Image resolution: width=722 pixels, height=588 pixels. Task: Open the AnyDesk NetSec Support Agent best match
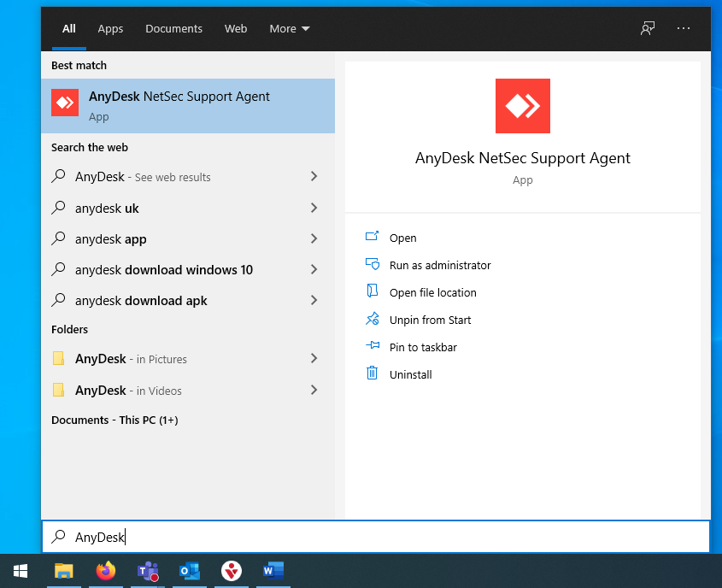(188, 106)
